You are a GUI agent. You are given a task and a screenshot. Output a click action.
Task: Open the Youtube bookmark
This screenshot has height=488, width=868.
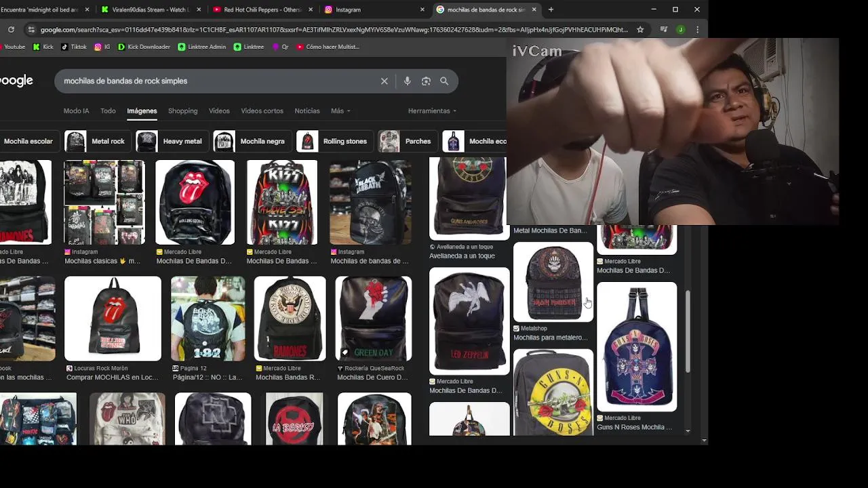point(12,47)
